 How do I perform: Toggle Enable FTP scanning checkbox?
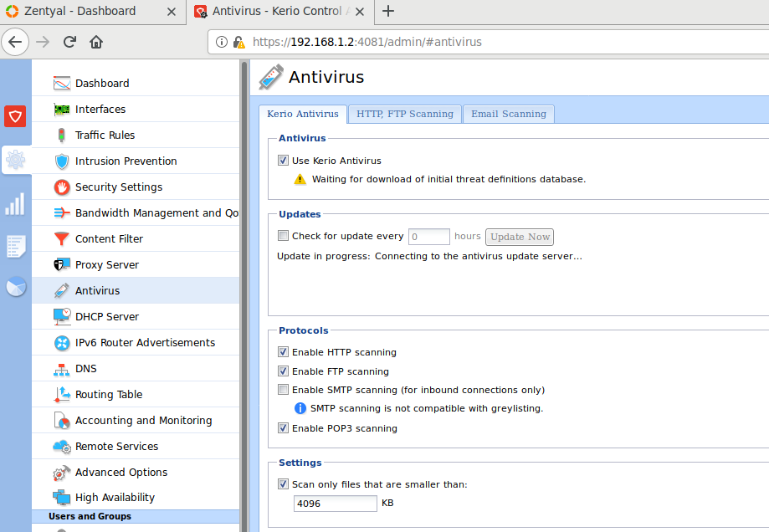click(x=283, y=371)
